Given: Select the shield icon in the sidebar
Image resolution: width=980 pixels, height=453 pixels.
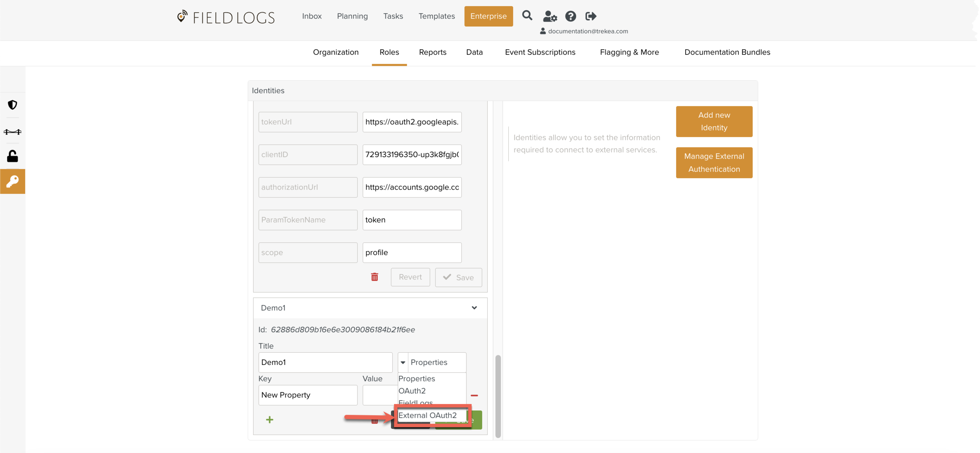Looking at the screenshot, I should click(13, 105).
